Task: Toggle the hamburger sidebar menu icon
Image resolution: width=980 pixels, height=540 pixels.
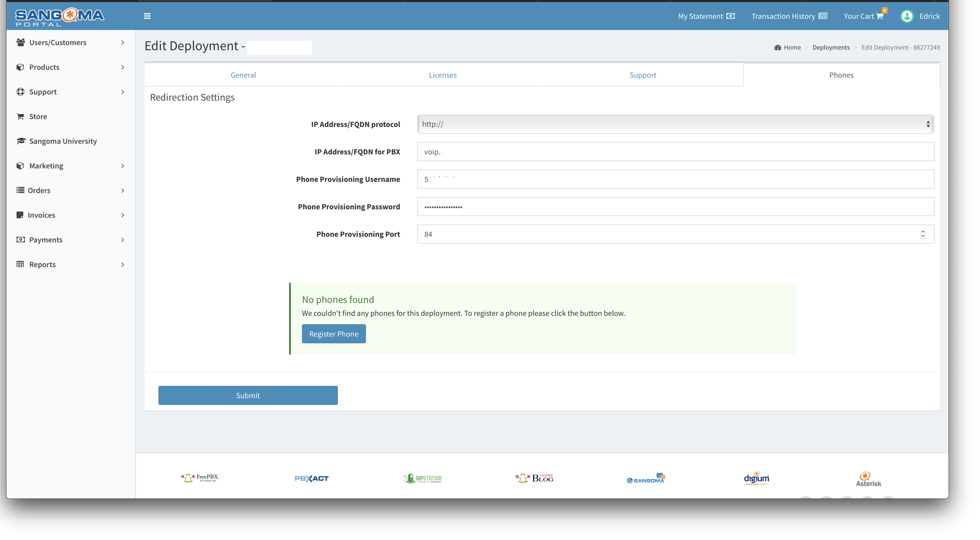Action: [147, 16]
